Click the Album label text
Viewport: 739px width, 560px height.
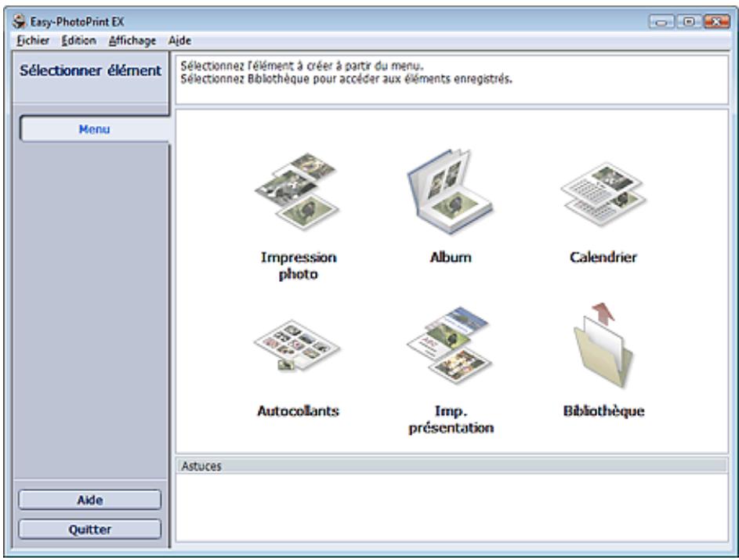click(451, 257)
